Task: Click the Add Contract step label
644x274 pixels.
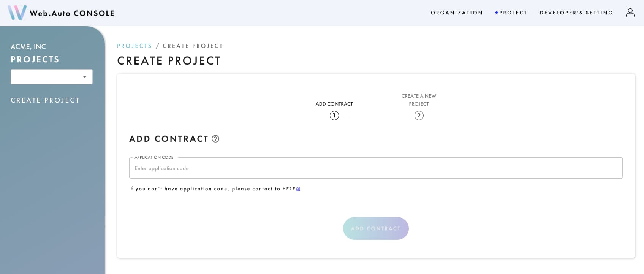Action: point(334,104)
